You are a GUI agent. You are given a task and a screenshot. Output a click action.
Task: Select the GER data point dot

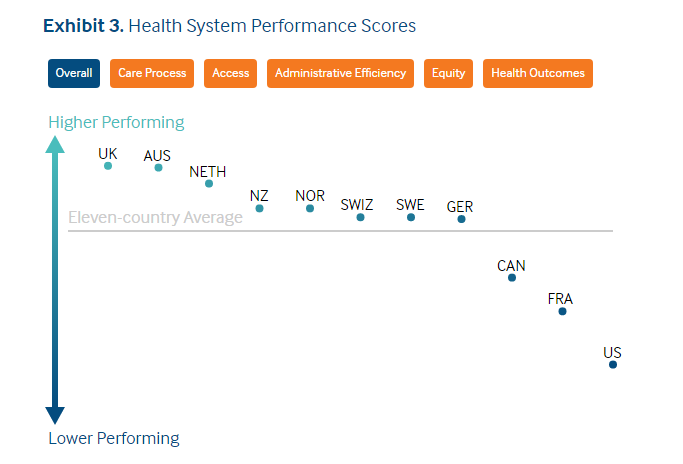461,219
